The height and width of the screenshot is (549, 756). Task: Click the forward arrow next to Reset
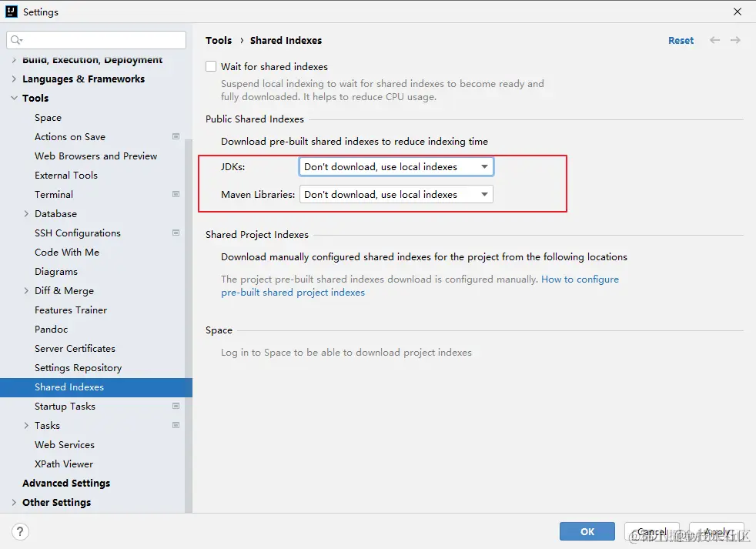coord(735,40)
